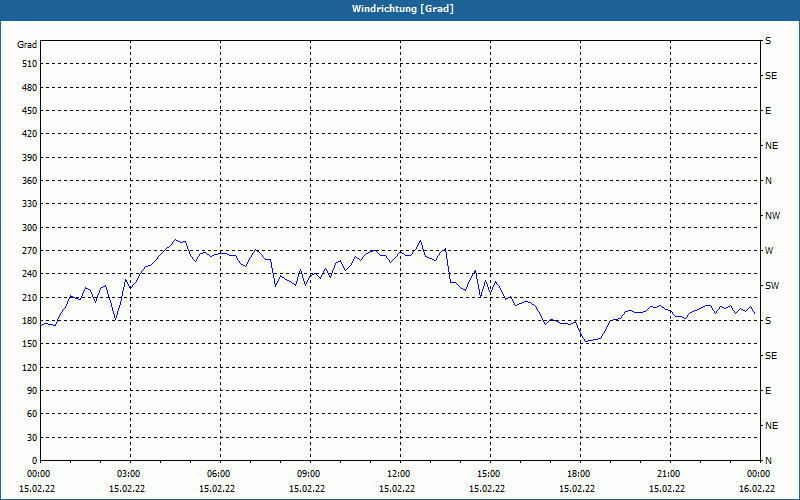Screen dimensions: 800x500
Task: Select the 480 tick label on the y-axis
Action: tap(29, 88)
